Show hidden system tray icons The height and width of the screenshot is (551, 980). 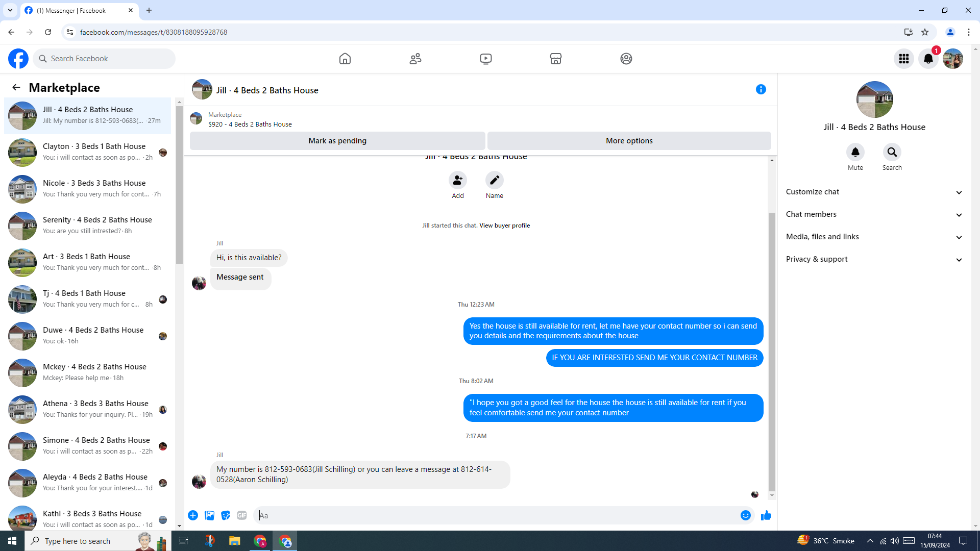(870, 541)
